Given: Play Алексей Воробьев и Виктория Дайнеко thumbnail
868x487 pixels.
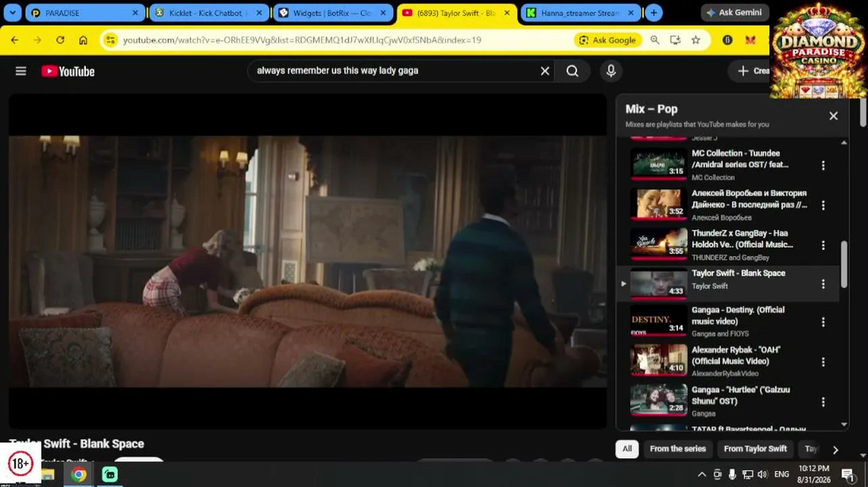Looking at the screenshot, I should pyautogui.click(x=658, y=204).
